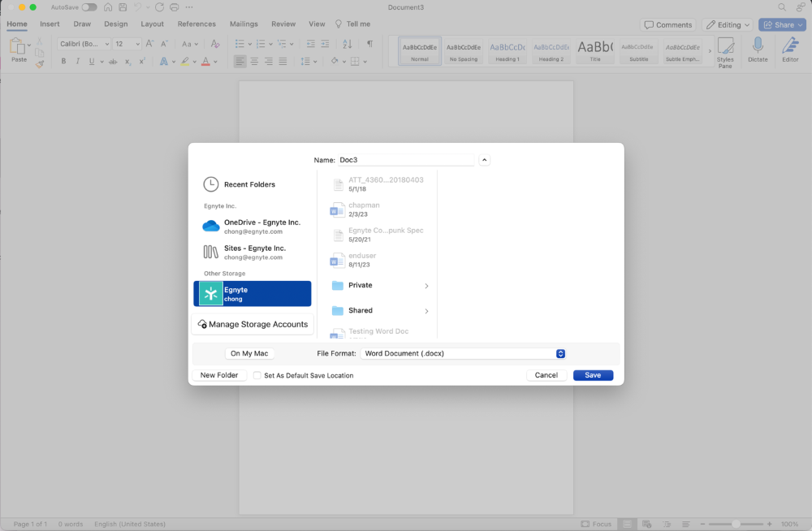This screenshot has height=531, width=812.
Task: Expand the Shared folder chevron
Action: click(x=427, y=311)
